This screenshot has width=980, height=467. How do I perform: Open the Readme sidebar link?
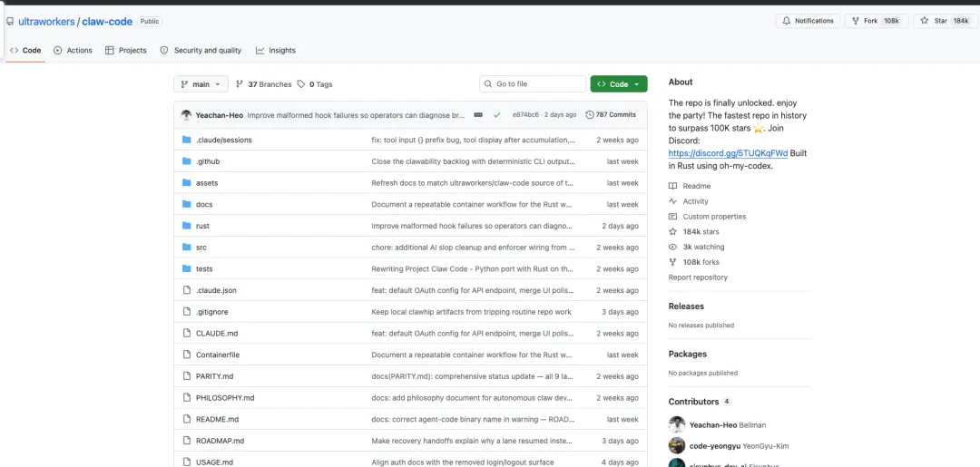(696, 186)
